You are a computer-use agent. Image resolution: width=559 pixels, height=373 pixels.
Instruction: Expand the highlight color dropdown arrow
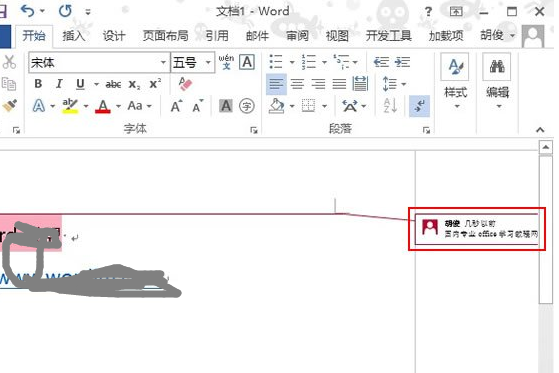[x=86, y=106]
